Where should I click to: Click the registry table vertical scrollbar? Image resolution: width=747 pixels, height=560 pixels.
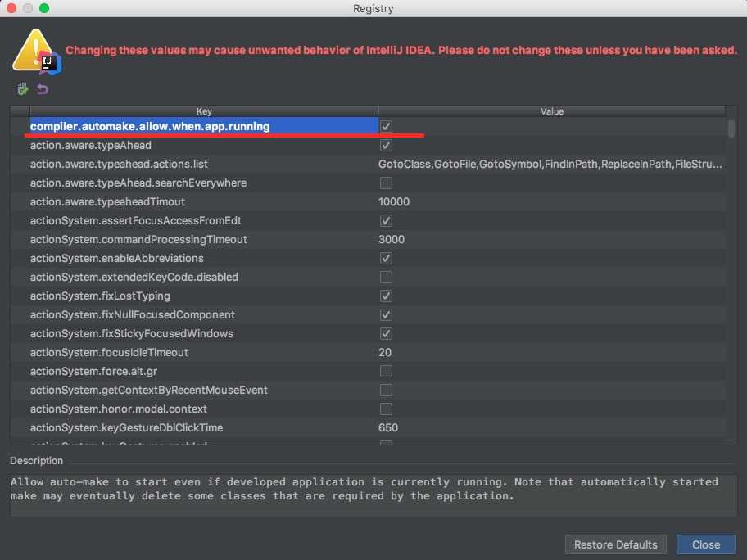(731, 129)
